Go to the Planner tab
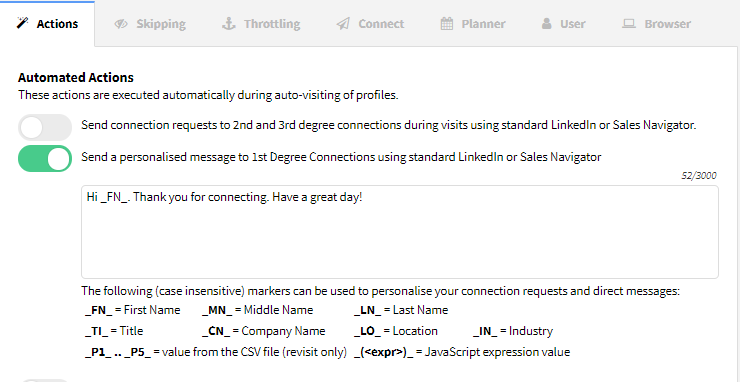This screenshot has width=740, height=382. 473,24
